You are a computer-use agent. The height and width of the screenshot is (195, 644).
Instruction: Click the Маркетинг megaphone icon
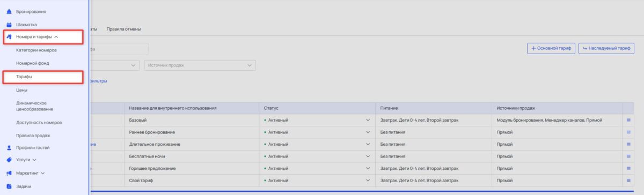point(9,173)
